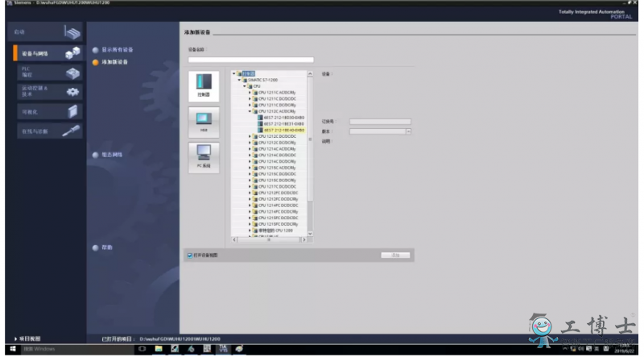Expand CPU 1211C DC/DC/Rly node

click(250, 105)
